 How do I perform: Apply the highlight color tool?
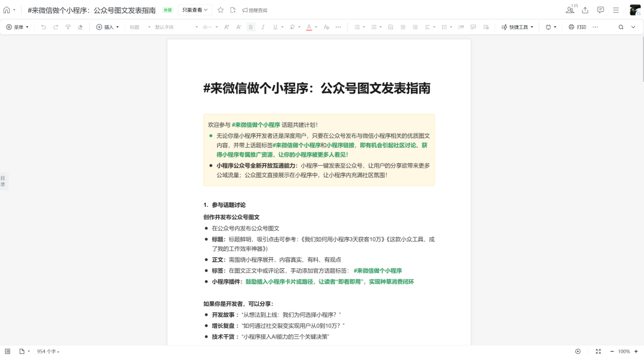point(292,27)
